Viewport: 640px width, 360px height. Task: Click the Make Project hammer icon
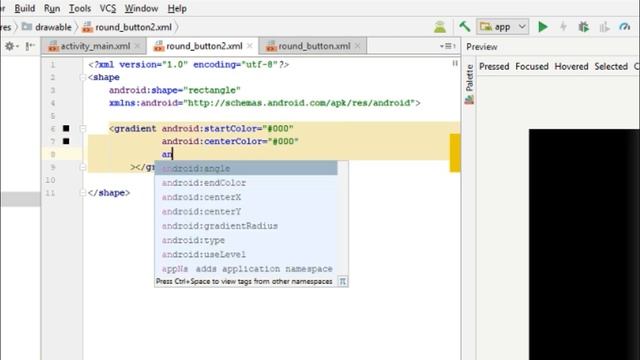pos(464,27)
